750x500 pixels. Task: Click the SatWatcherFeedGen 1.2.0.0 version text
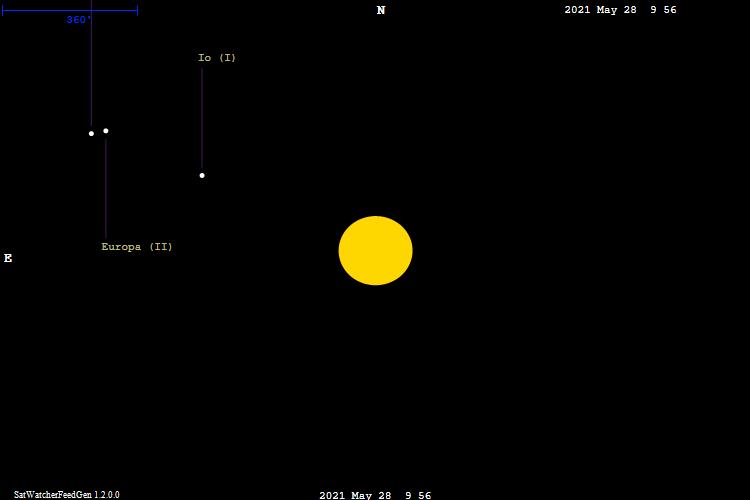(x=67, y=494)
